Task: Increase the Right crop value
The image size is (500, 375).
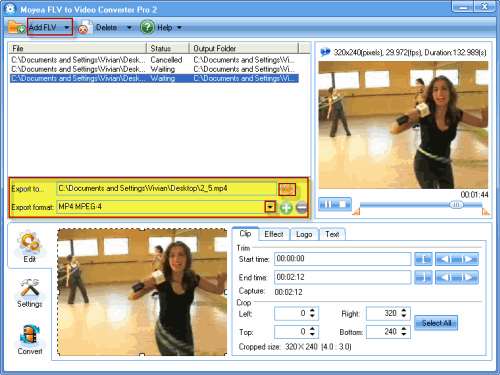Action: pyautogui.click(x=404, y=310)
